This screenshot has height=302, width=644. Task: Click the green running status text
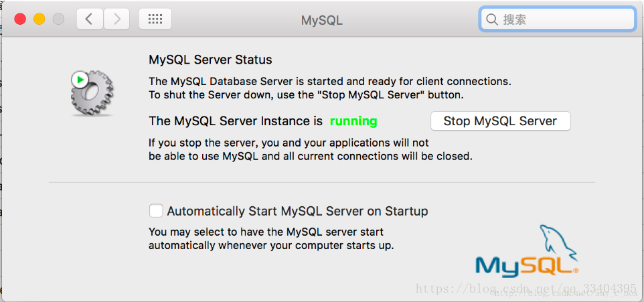coord(353,121)
